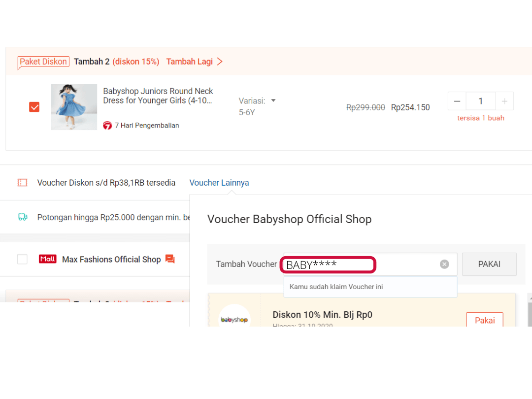
Task: Clear the voucher code field
Action: click(x=444, y=264)
